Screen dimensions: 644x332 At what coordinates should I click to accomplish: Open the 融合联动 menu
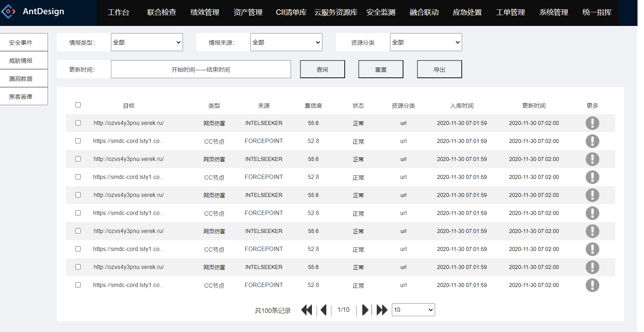(x=424, y=13)
